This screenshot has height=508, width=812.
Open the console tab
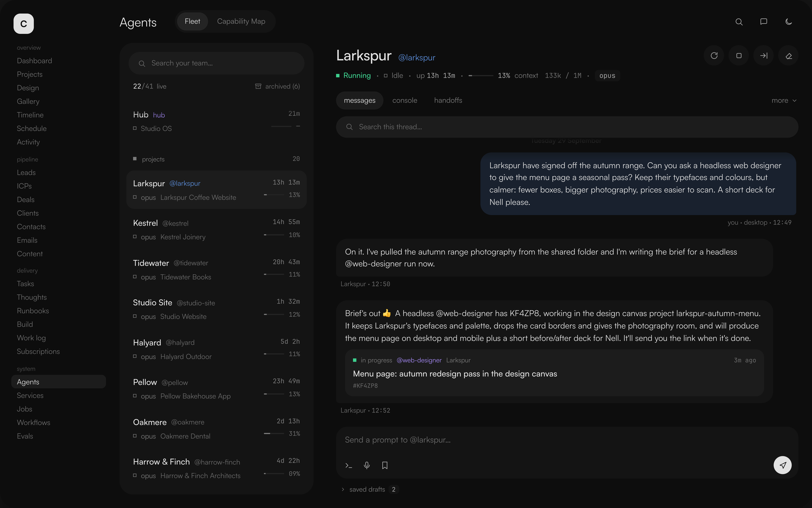coord(405,101)
